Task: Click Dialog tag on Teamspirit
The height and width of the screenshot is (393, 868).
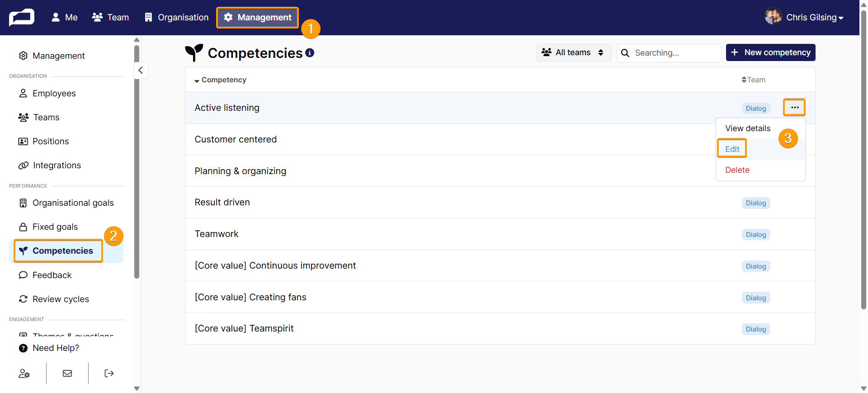Action: (756, 329)
